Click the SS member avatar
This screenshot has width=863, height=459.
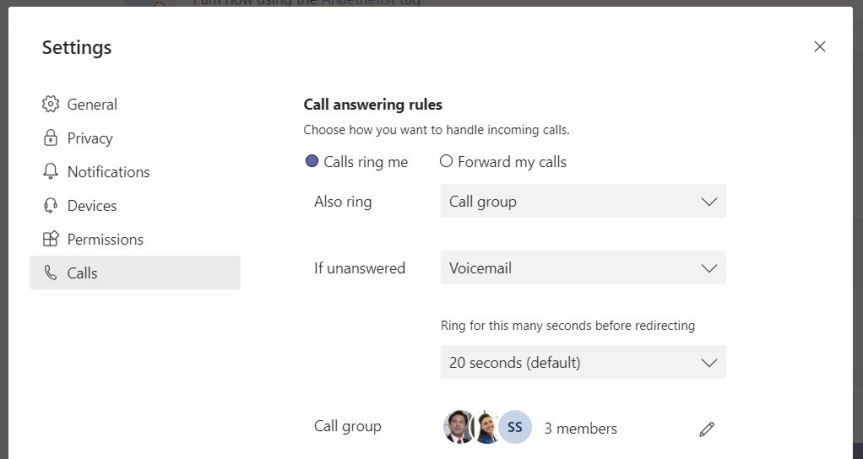[515, 428]
